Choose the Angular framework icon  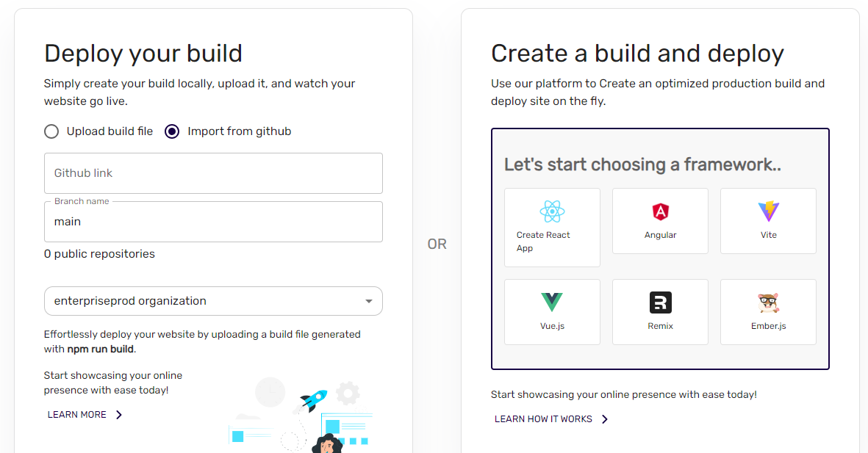pos(660,212)
